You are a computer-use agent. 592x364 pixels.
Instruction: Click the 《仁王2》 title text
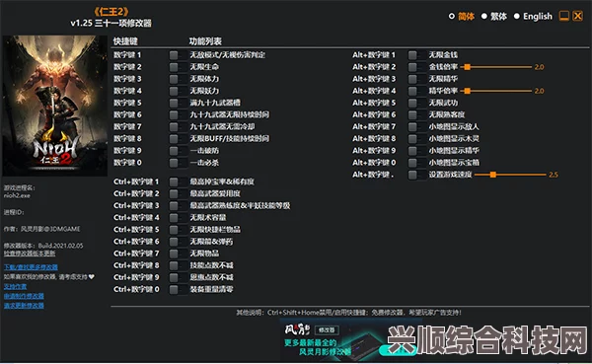pos(111,12)
